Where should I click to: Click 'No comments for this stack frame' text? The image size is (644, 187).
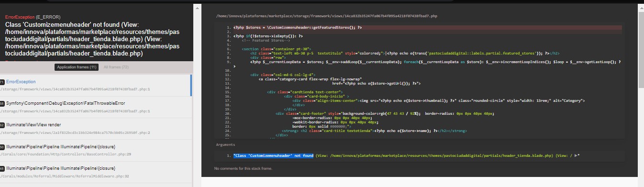243,168
